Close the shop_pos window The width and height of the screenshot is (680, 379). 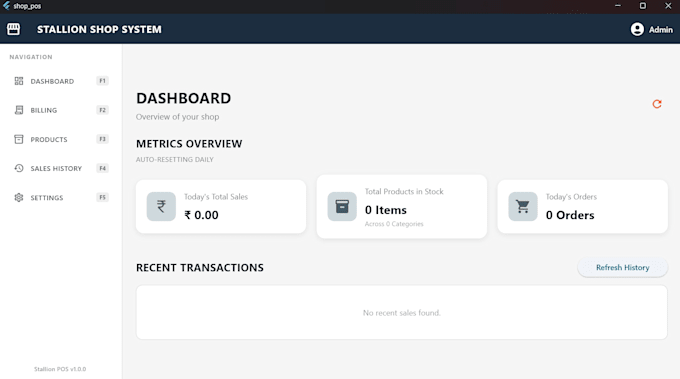click(x=668, y=6)
